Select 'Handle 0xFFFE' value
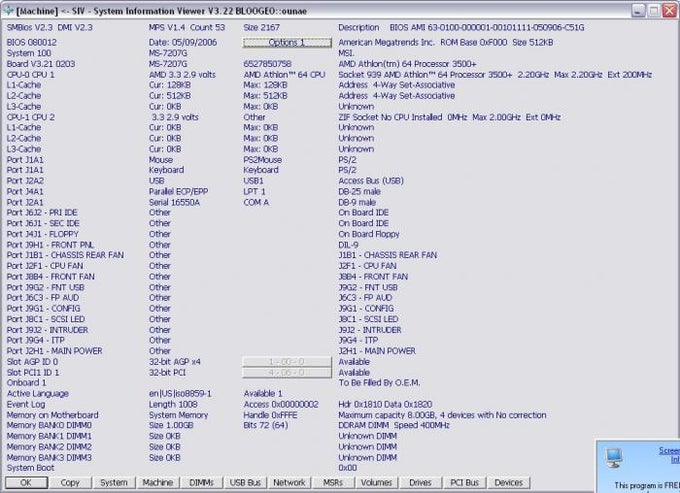Screen dimensions: 680x493 (x=270, y=415)
